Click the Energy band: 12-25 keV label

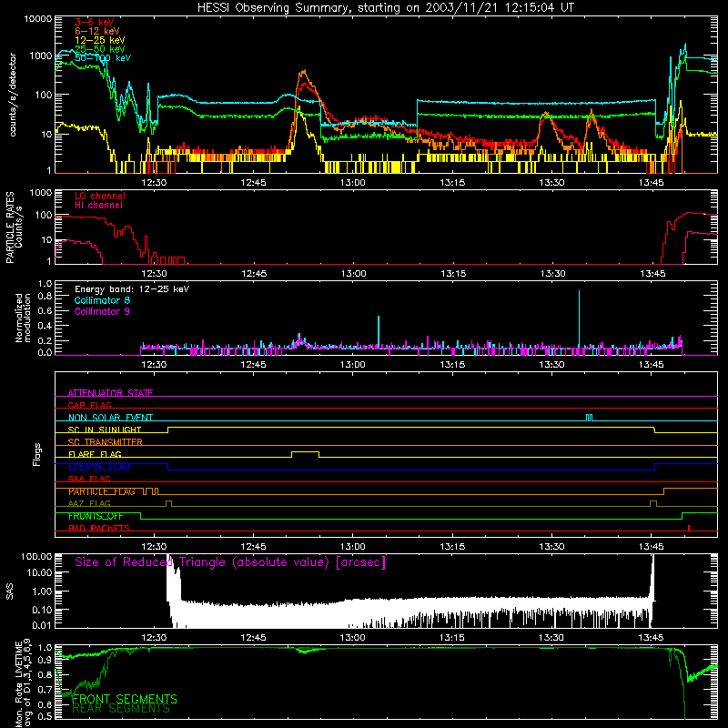click(x=132, y=289)
